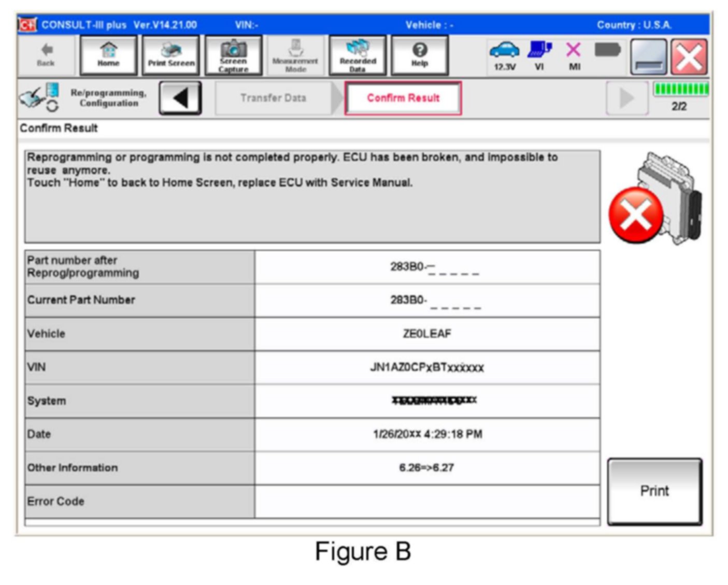Viewport: 728px width, 585px height.
Task: Click the battery level indicator icon
Action: click(x=607, y=50)
